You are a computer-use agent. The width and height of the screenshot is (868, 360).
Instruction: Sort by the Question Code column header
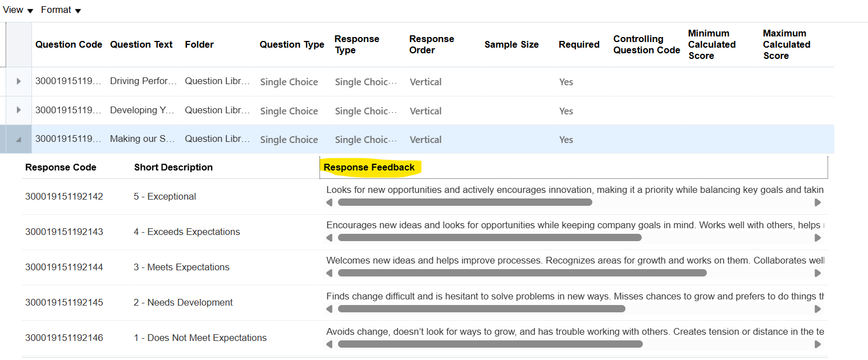coord(68,44)
